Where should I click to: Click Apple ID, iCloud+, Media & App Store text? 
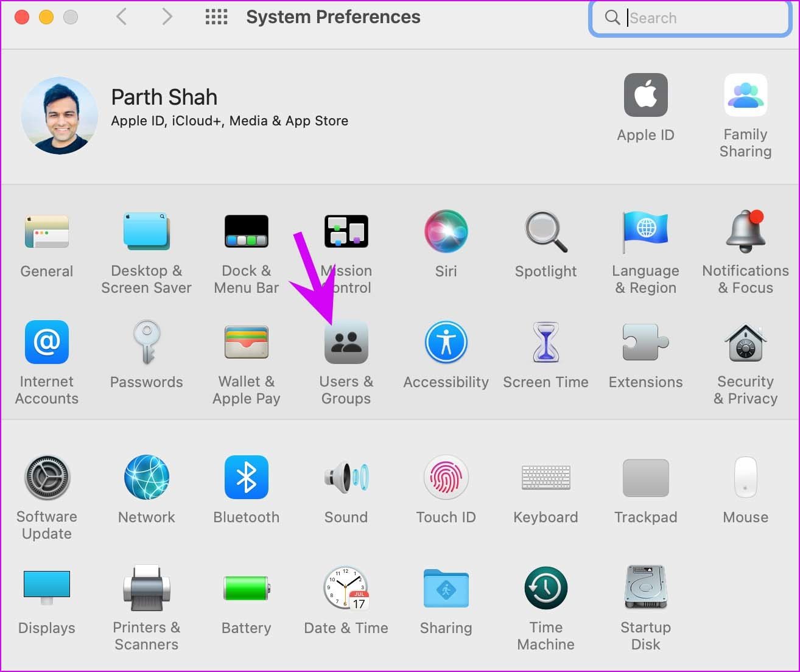click(x=230, y=121)
